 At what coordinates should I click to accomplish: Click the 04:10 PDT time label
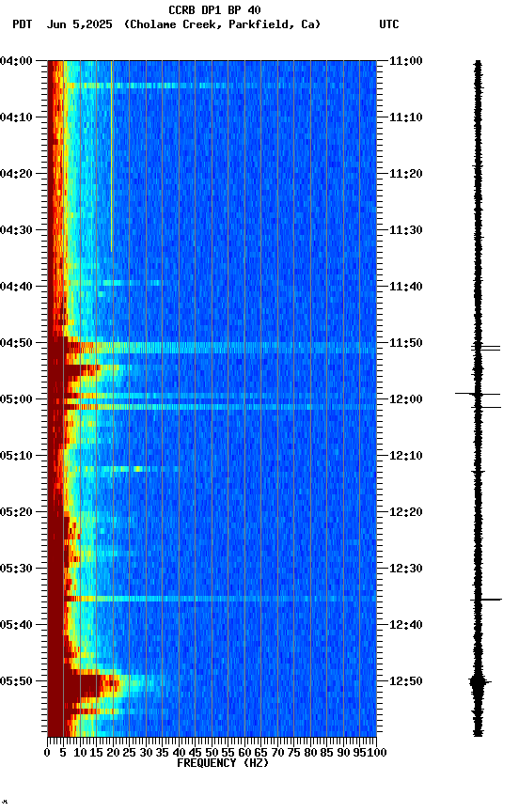tap(16, 117)
